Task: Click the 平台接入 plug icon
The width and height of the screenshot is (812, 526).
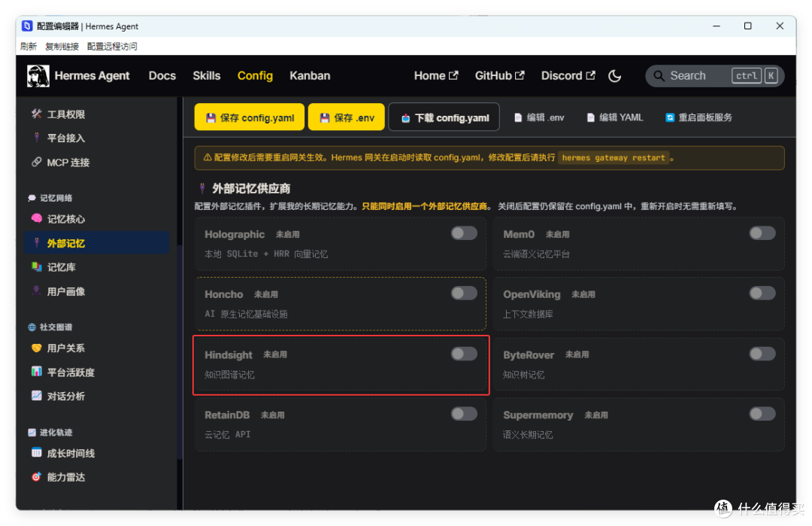Action: pyautogui.click(x=36, y=137)
